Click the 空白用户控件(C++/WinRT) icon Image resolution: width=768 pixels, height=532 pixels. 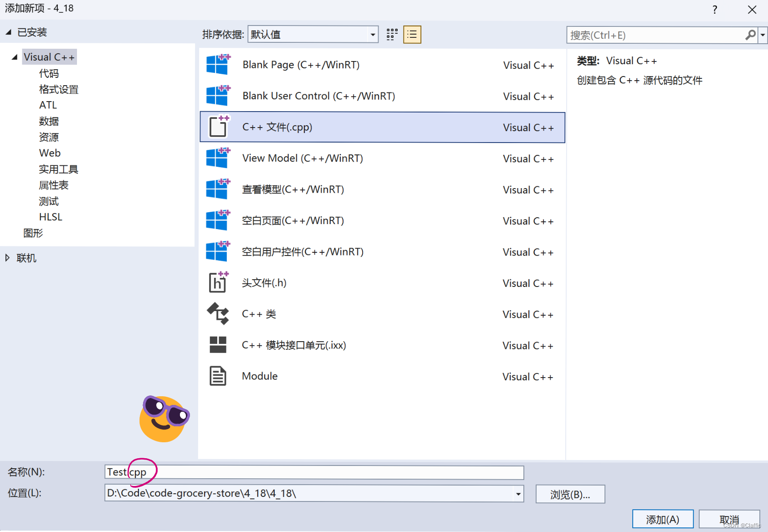[x=218, y=251]
